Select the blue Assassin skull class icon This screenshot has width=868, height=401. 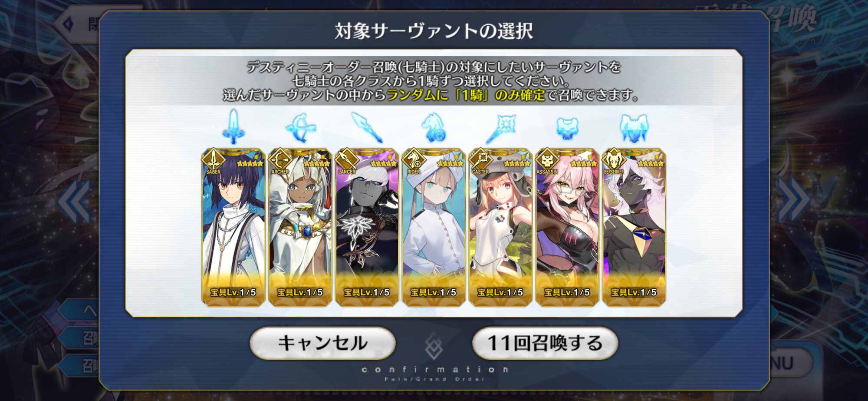(567, 129)
